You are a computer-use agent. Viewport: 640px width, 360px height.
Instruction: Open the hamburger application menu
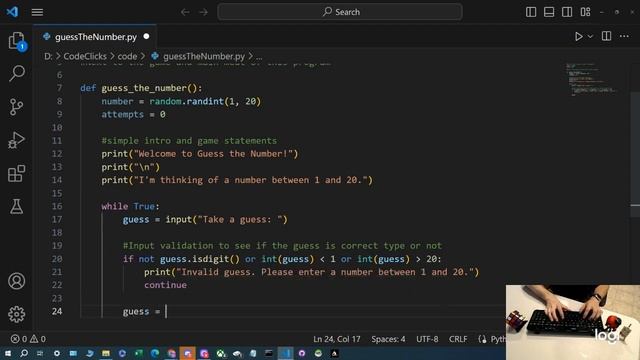click(37, 12)
